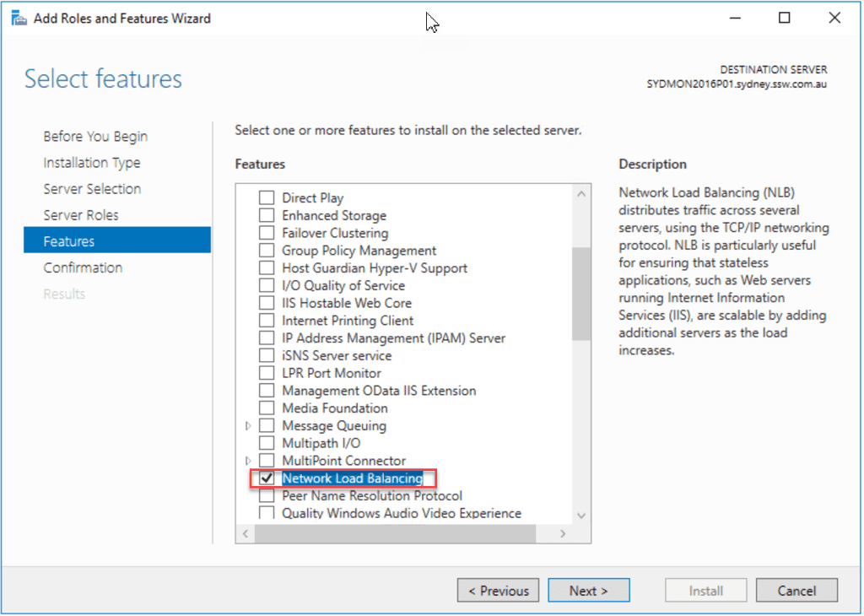Image resolution: width=864 pixels, height=616 pixels.
Task: Check the Group Policy Management box
Action: pos(267,251)
